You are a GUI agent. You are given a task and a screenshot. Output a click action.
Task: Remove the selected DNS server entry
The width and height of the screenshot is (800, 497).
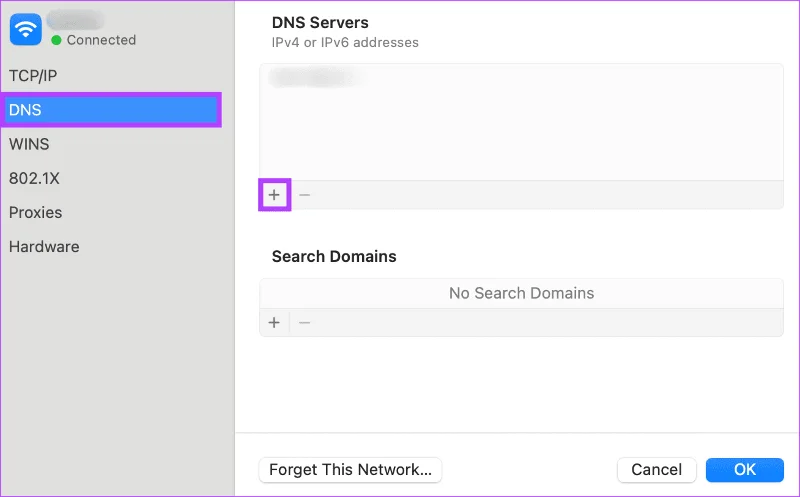(305, 195)
